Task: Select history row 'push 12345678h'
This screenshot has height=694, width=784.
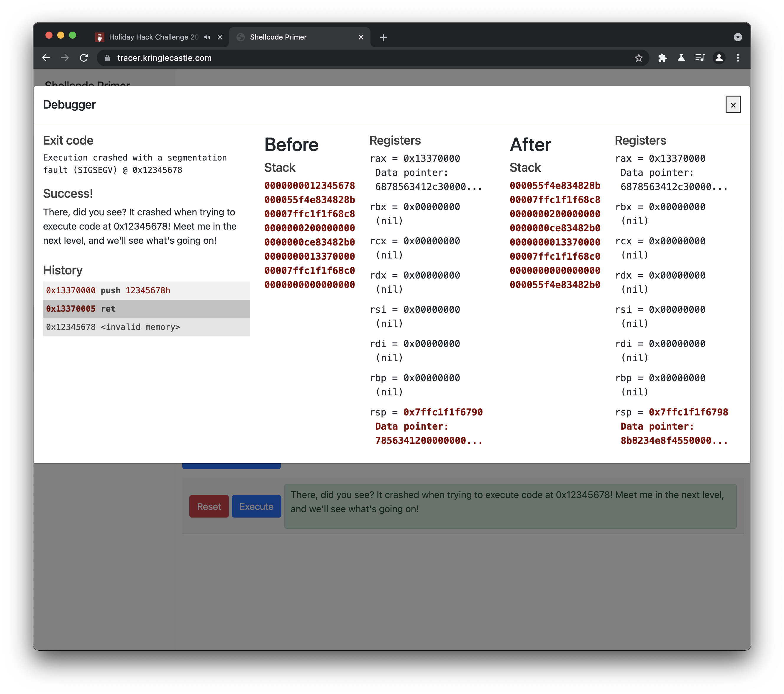Action: tap(147, 290)
